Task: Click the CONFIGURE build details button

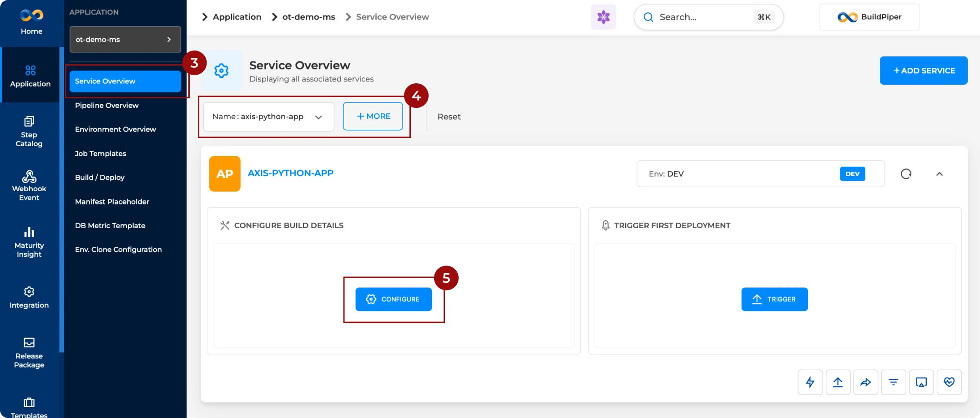Action: [x=394, y=299]
